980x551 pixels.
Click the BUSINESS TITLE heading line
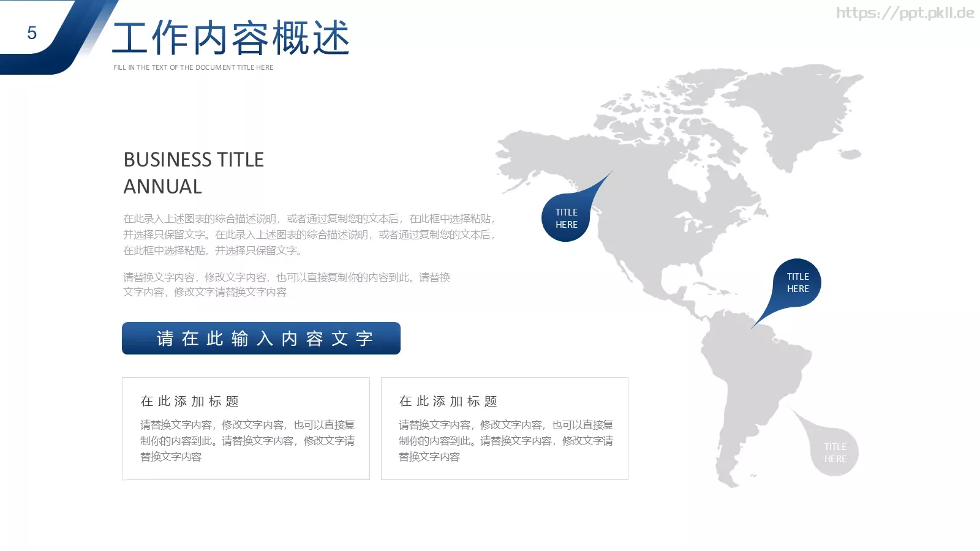pos(194,159)
